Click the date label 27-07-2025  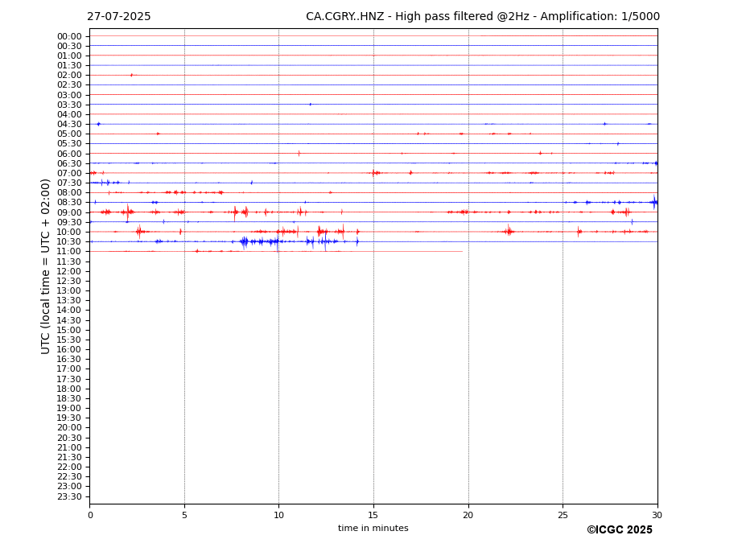[x=118, y=17]
